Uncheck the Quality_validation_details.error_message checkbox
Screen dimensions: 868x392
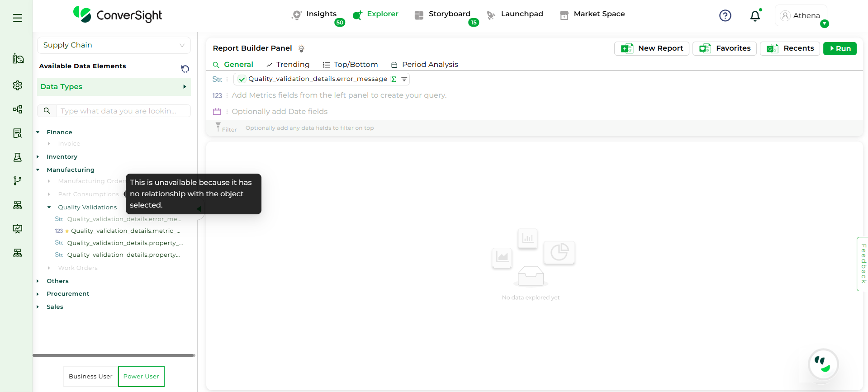242,79
